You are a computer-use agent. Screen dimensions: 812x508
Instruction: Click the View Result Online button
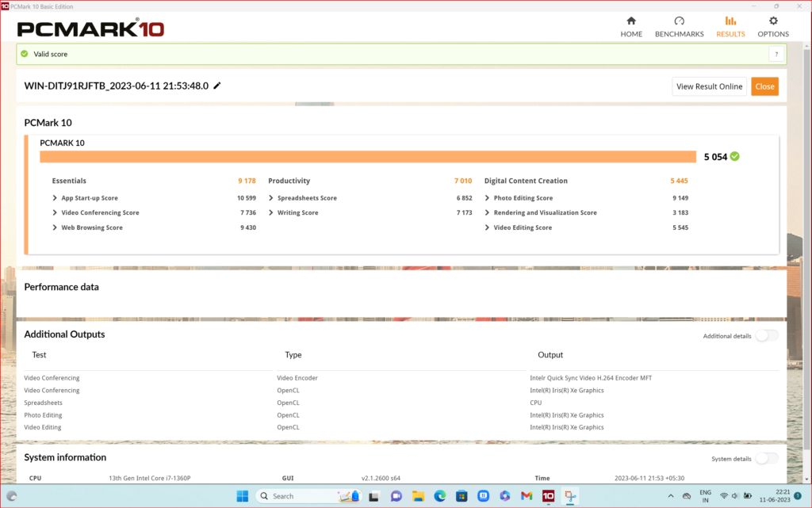tap(709, 86)
